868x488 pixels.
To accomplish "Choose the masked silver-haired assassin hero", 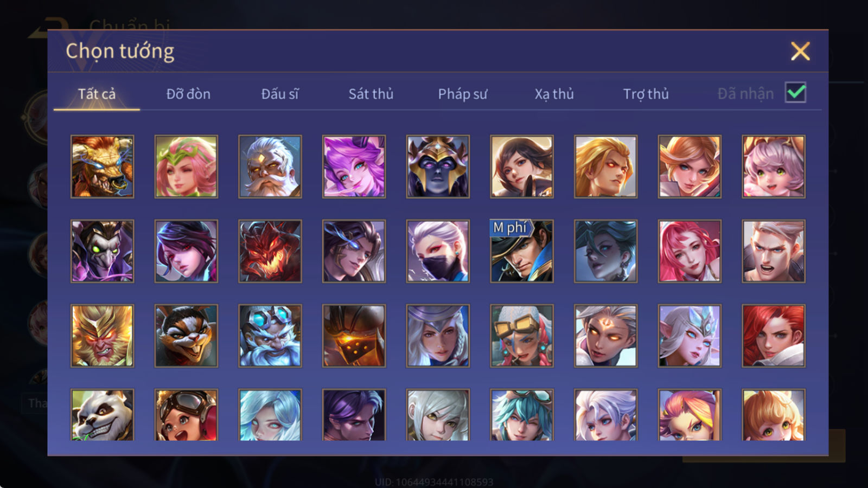I will click(x=438, y=251).
